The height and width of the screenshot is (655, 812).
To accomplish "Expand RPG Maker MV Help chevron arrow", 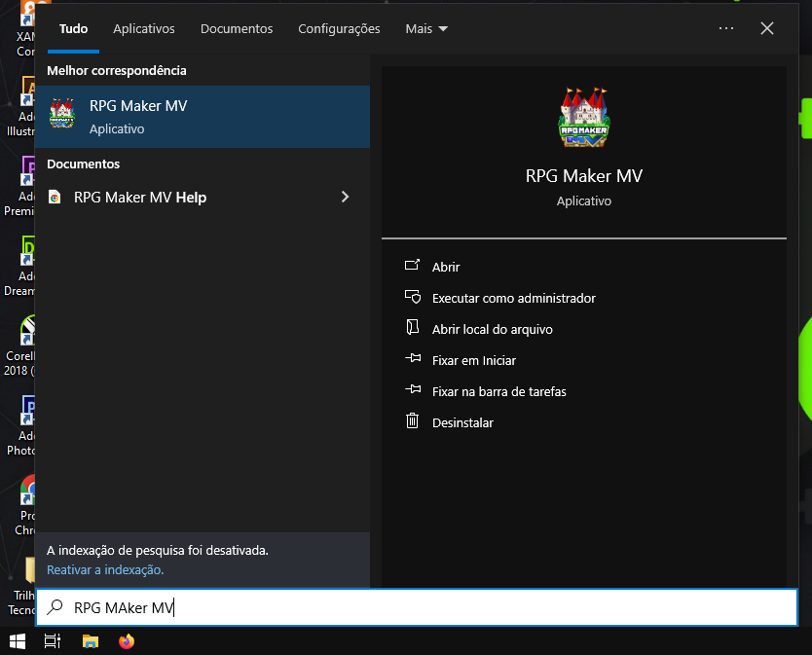I will (x=345, y=197).
